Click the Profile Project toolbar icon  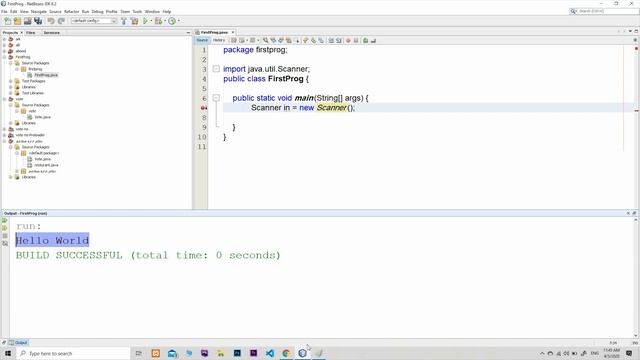[172, 21]
